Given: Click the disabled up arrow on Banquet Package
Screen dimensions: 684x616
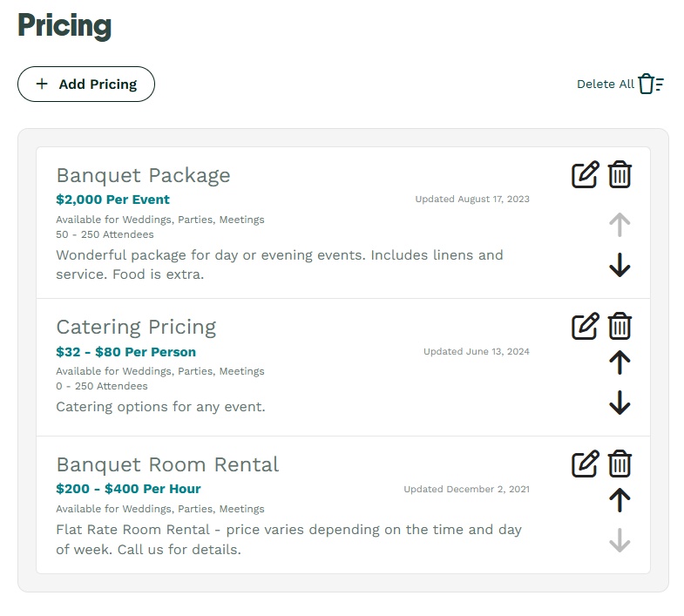Looking at the screenshot, I should coord(620,225).
